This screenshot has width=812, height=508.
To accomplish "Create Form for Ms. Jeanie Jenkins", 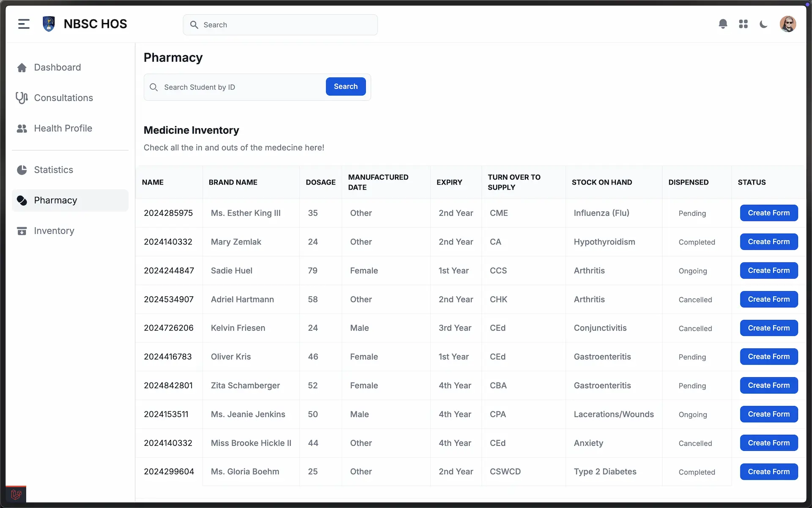I will 769,414.
